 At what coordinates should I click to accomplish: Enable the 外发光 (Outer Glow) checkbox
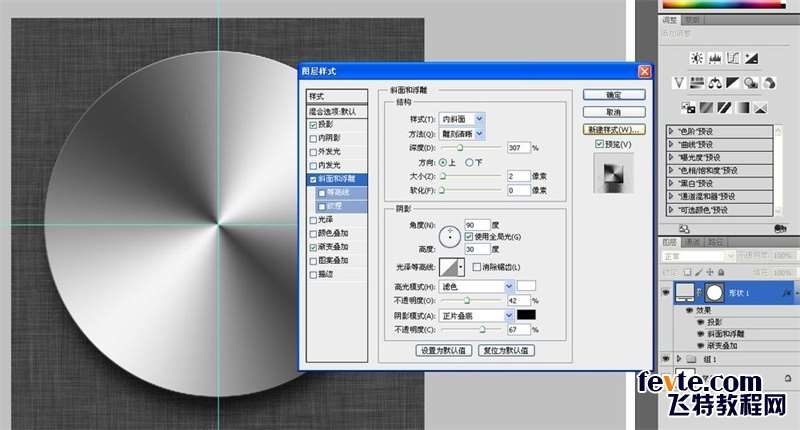pos(313,152)
